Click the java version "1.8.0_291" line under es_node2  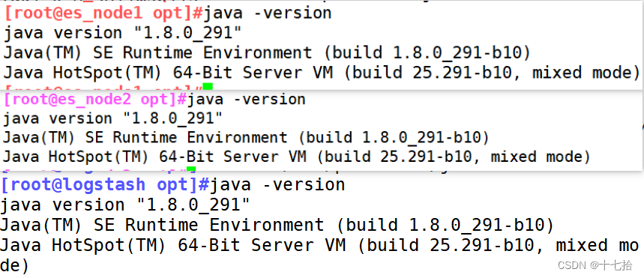pyautogui.click(x=112, y=118)
